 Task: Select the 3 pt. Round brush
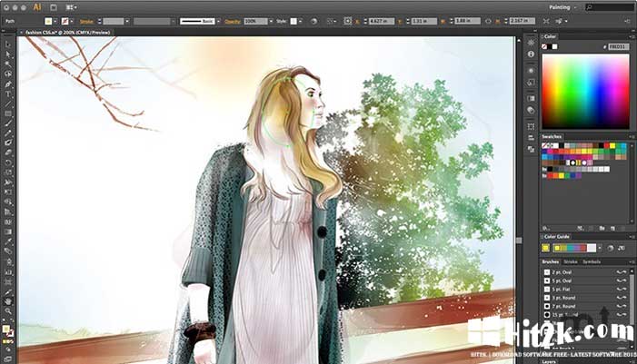click(583, 298)
